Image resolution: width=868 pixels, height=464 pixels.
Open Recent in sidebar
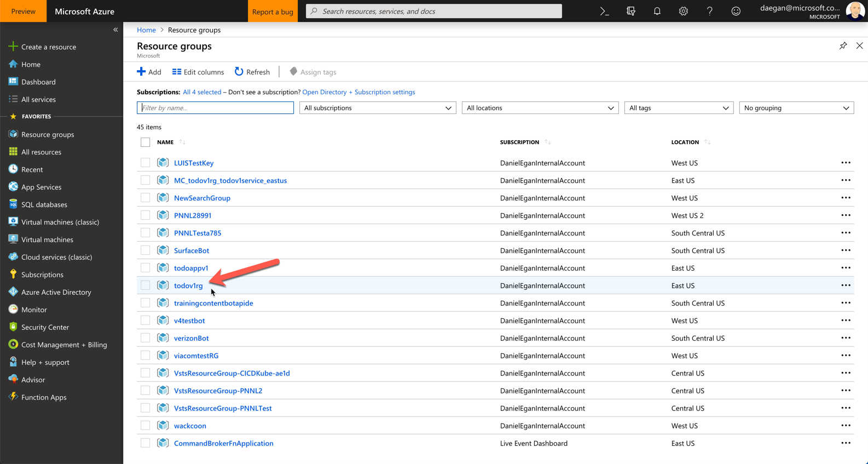click(x=32, y=169)
